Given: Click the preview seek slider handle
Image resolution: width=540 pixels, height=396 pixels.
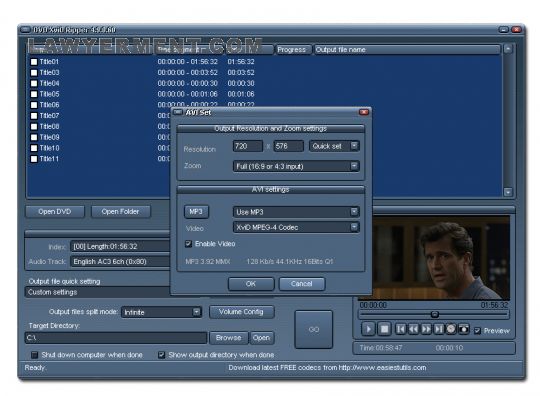Looking at the screenshot, I should (435, 314).
